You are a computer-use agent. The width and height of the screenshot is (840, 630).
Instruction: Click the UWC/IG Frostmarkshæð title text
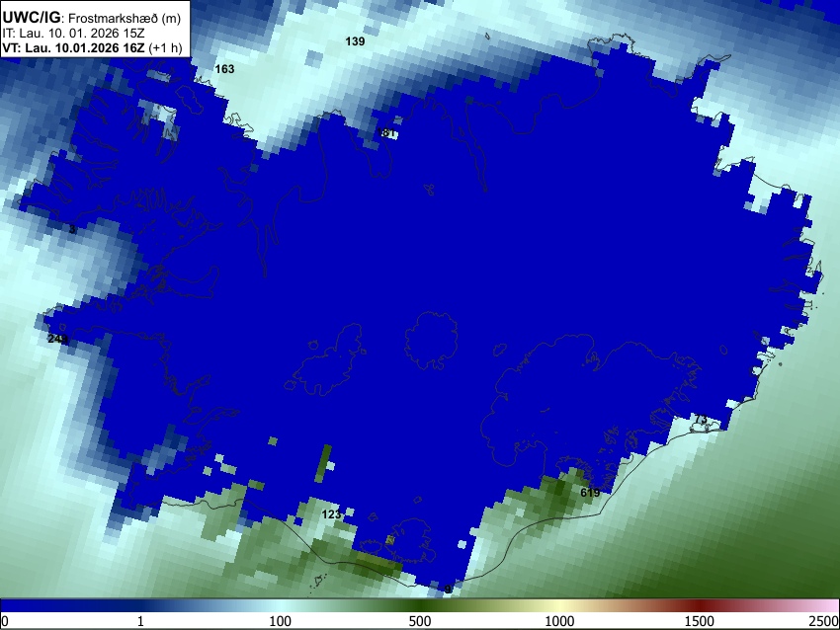tap(92, 18)
